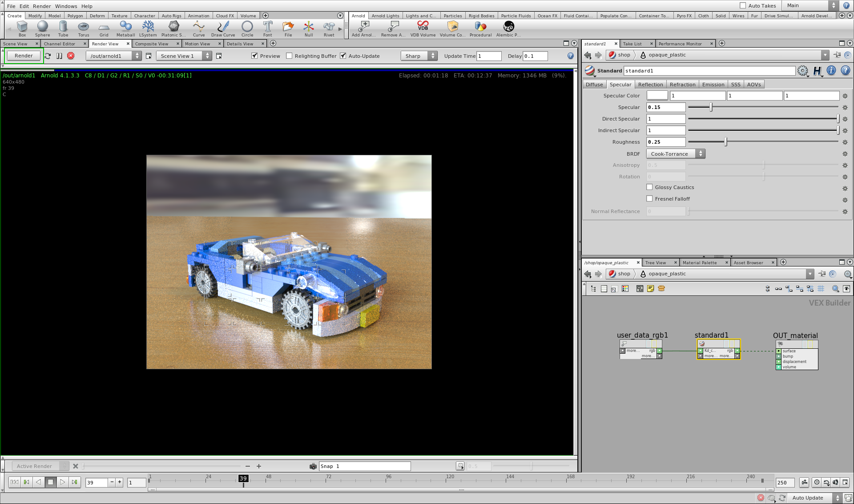Click the LSystem shelf tool
The width and height of the screenshot is (854, 504).
pyautogui.click(x=148, y=28)
